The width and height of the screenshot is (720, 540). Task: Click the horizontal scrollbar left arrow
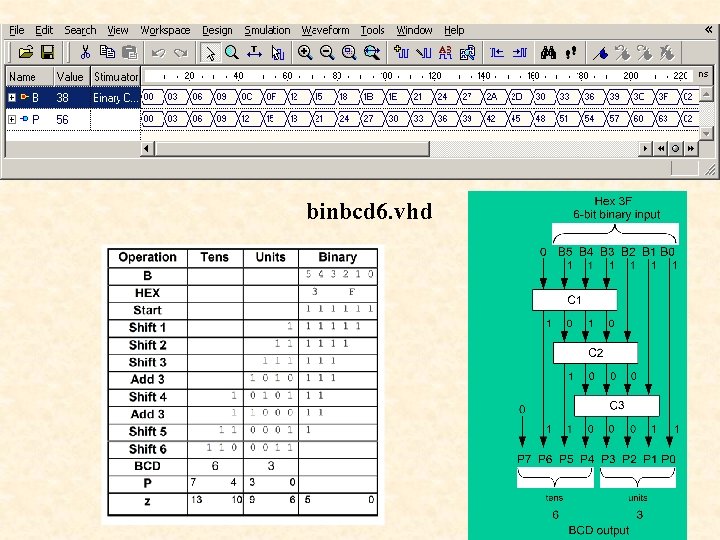click(146, 148)
